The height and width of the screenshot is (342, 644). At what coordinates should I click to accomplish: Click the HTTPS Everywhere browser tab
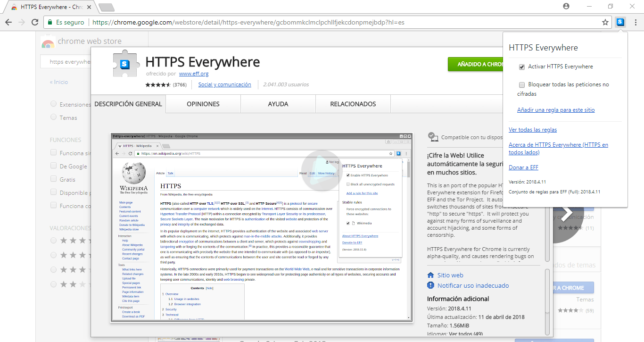(x=50, y=7)
